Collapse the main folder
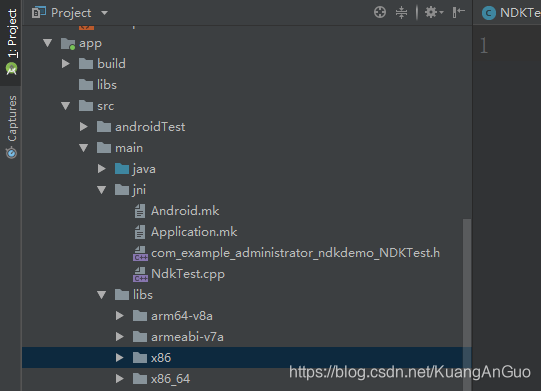This screenshot has height=391, width=541. pos(83,148)
